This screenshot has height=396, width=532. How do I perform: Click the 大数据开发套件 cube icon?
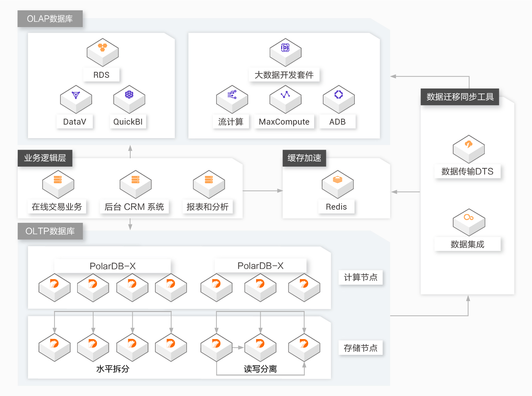[x=285, y=52]
